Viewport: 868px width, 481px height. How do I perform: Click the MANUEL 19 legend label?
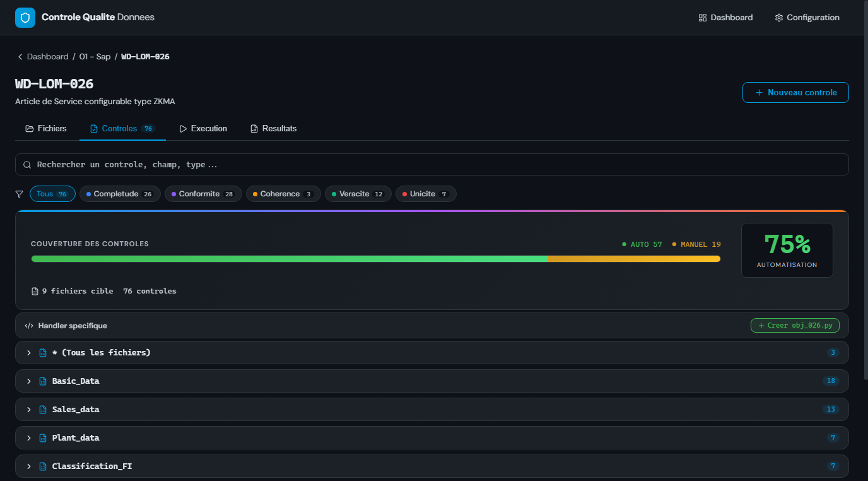tap(696, 244)
